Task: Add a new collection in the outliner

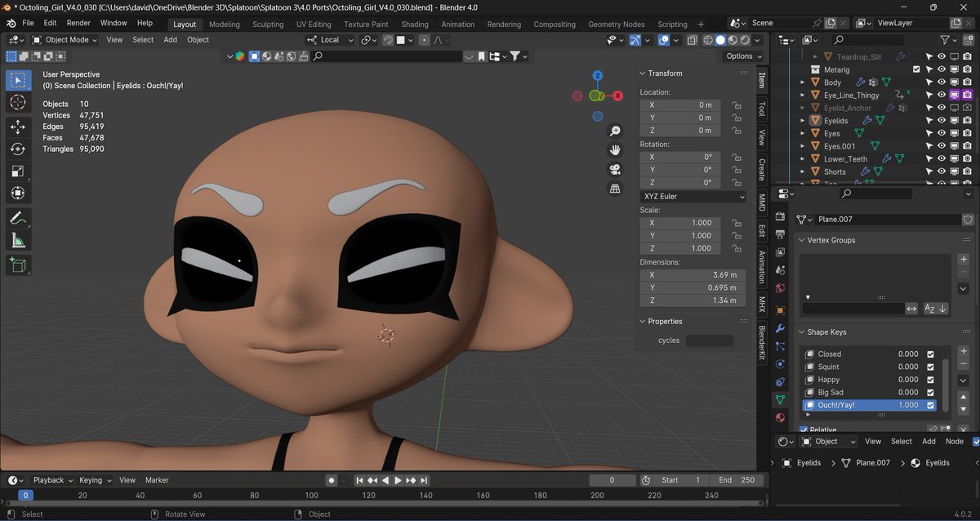Action: (x=969, y=39)
